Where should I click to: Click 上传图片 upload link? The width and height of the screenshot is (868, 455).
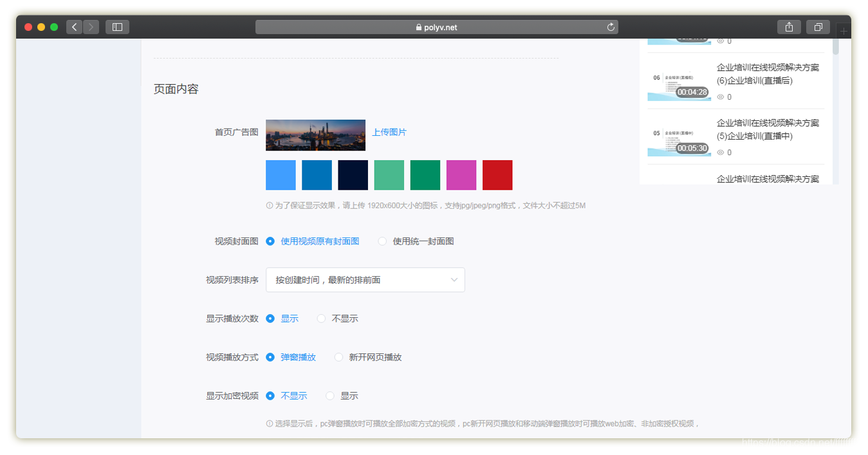tap(389, 133)
